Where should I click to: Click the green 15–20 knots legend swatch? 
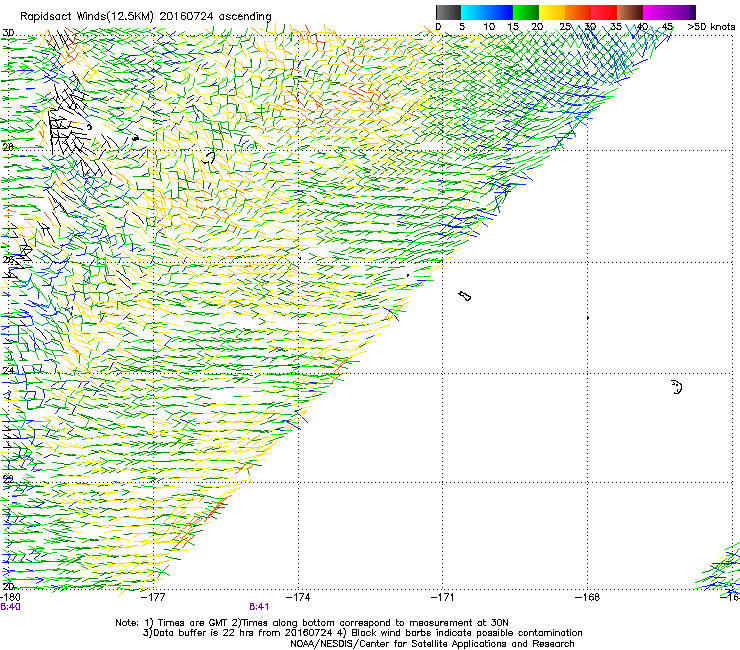[x=526, y=12]
